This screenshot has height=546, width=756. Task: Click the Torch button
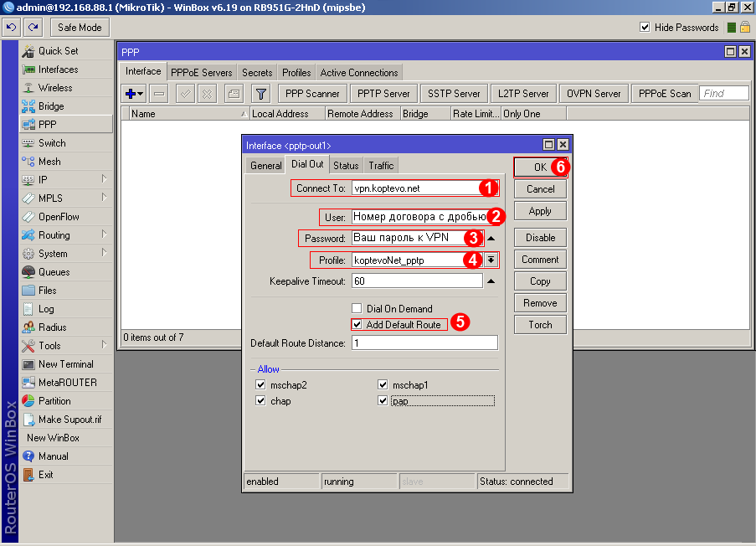point(540,325)
